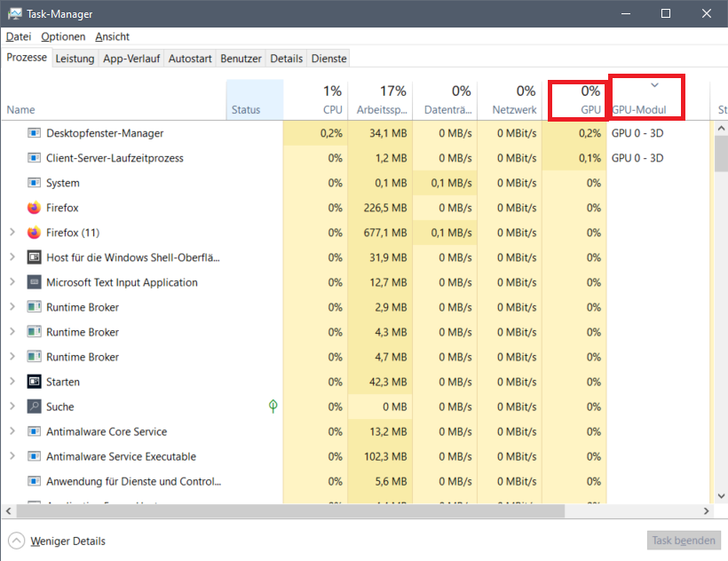Viewport: 728px width, 561px height.
Task: Click the Weniger Details link
Action: [67, 541]
